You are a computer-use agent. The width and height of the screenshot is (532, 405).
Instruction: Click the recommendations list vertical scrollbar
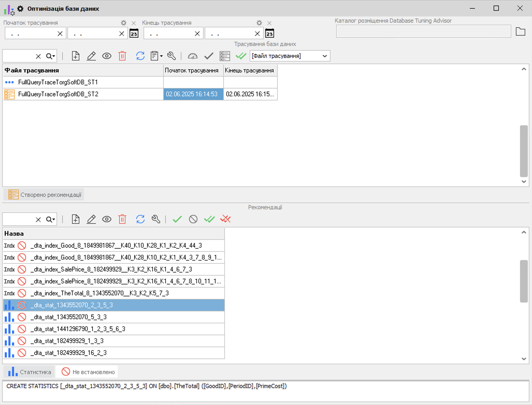(523, 281)
